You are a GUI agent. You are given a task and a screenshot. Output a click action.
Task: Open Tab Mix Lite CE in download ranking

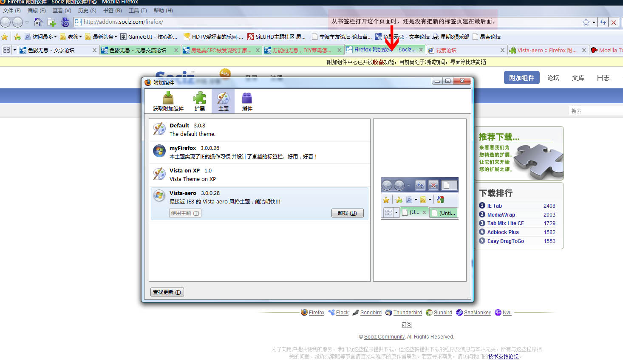pyautogui.click(x=505, y=223)
